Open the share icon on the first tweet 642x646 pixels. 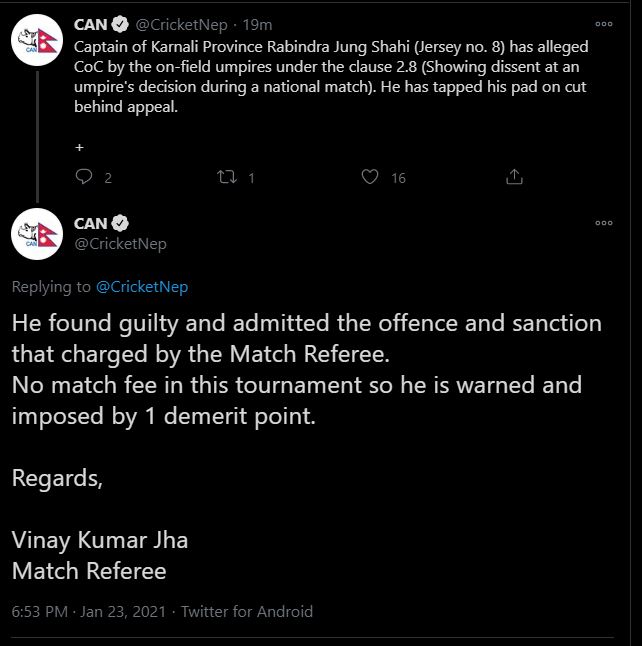(514, 177)
